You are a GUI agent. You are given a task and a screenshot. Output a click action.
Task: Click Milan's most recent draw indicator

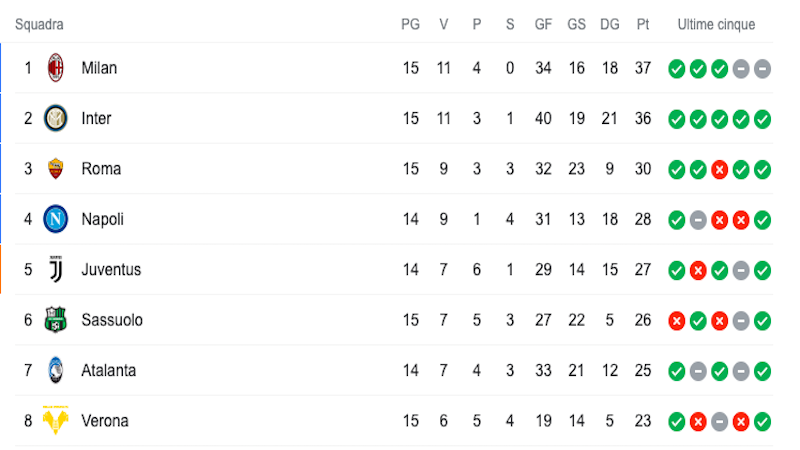pos(762,68)
